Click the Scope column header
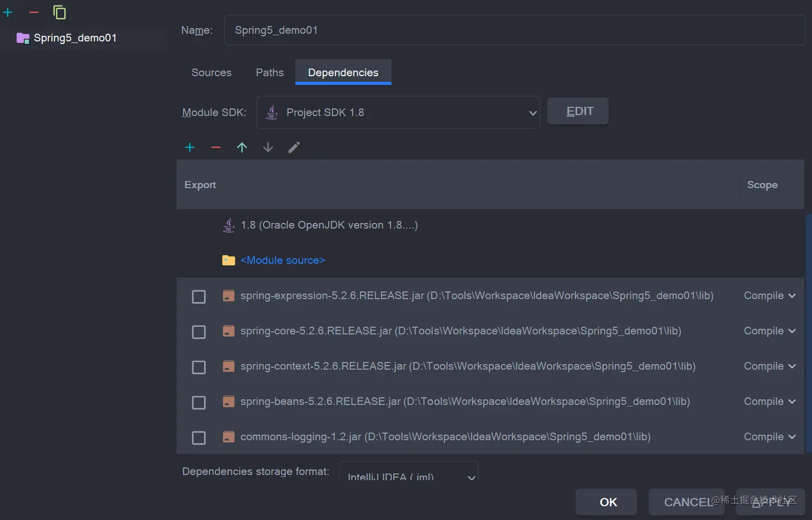 click(762, 185)
